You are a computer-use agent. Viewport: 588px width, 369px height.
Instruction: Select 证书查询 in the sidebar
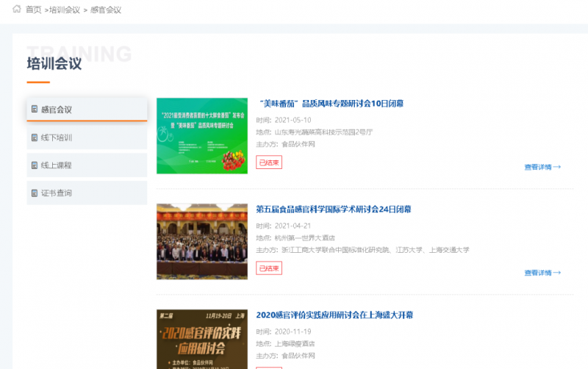pyautogui.click(x=87, y=193)
